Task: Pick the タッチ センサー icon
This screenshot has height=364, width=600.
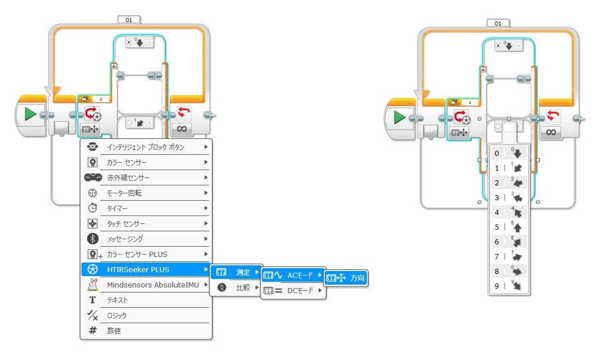Action: [x=92, y=223]
